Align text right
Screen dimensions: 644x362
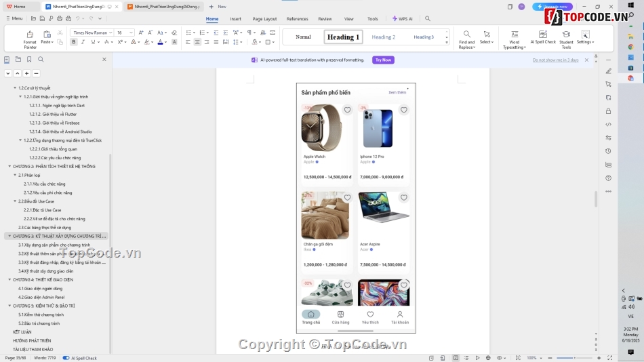pyautogui.click(x=207, y=42)
